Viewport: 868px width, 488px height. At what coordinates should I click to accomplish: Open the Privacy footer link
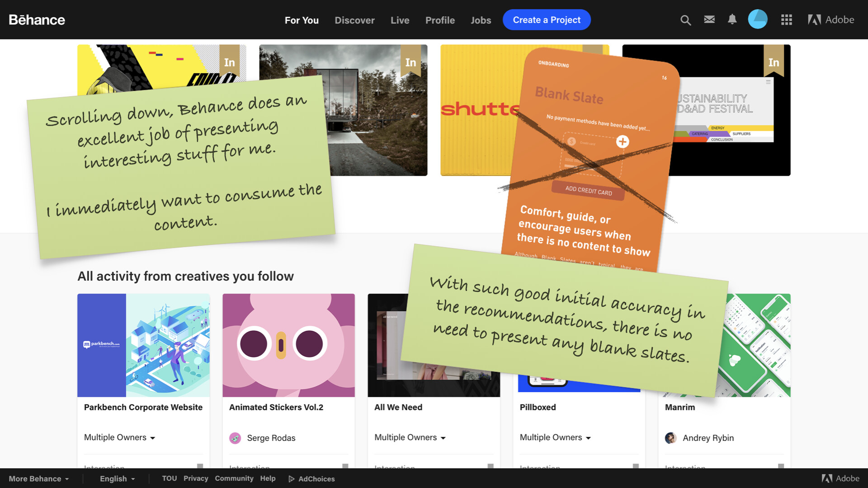[196, 478]
